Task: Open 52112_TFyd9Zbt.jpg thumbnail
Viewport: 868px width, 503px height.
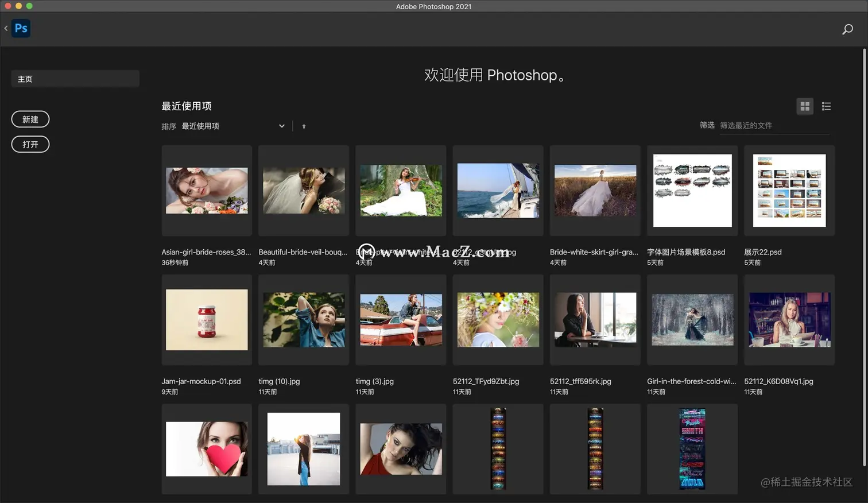Action: [x=498, y=320]
